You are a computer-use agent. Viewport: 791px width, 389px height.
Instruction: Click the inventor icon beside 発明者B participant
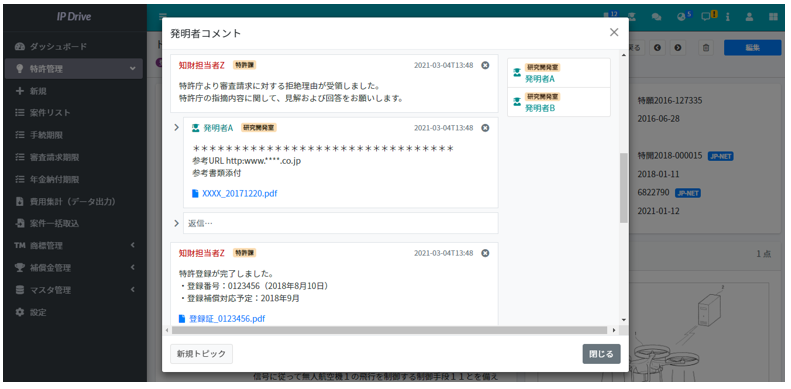pyautogui.click(x=517, y=102)
